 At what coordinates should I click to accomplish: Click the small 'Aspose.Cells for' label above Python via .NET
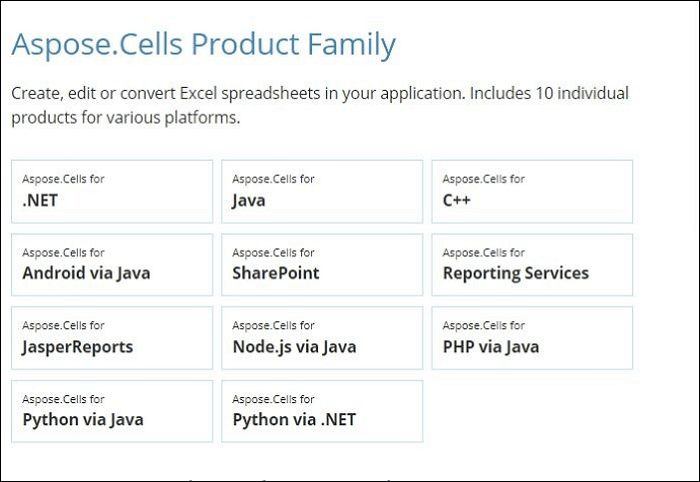click(273, 399)
